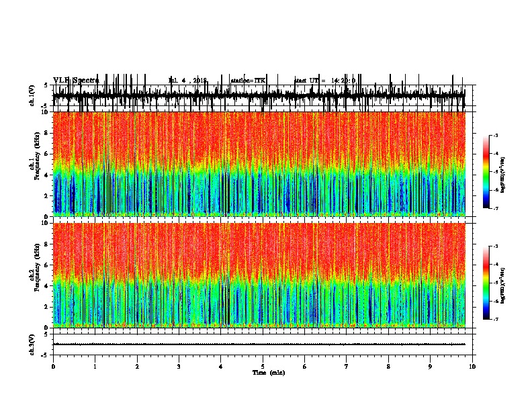
Task: Click the "ch.1(V)" waveform axis label
Action: pyautogui.click(x=32, y=95)
